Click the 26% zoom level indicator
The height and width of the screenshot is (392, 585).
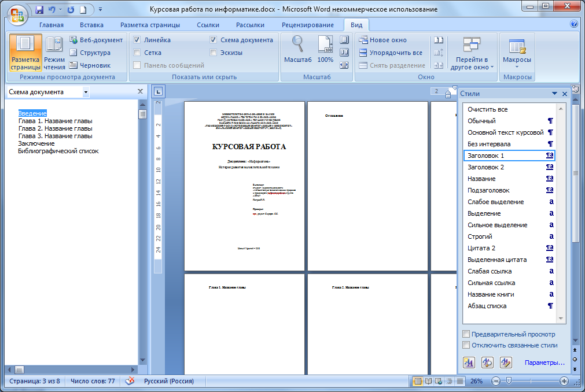(x=476, y=381)
